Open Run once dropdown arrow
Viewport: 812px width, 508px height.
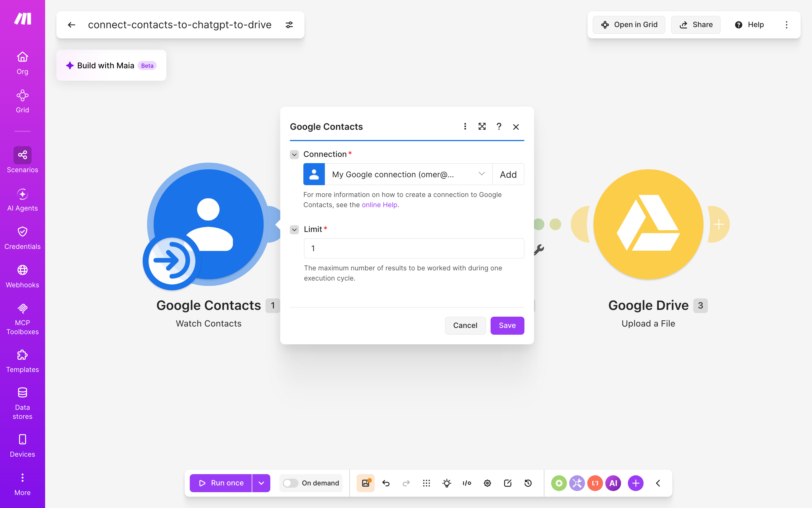tap(261, 483)
